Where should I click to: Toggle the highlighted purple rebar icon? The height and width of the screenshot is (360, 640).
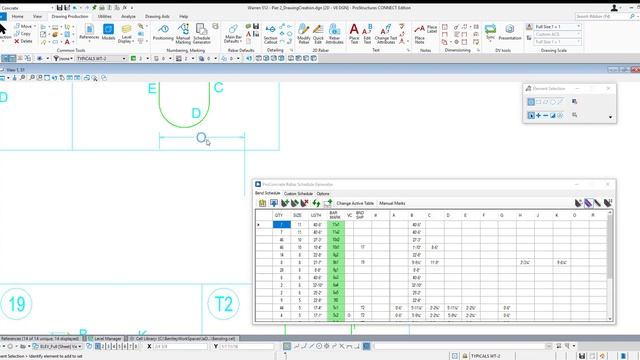tap(588, 203)
